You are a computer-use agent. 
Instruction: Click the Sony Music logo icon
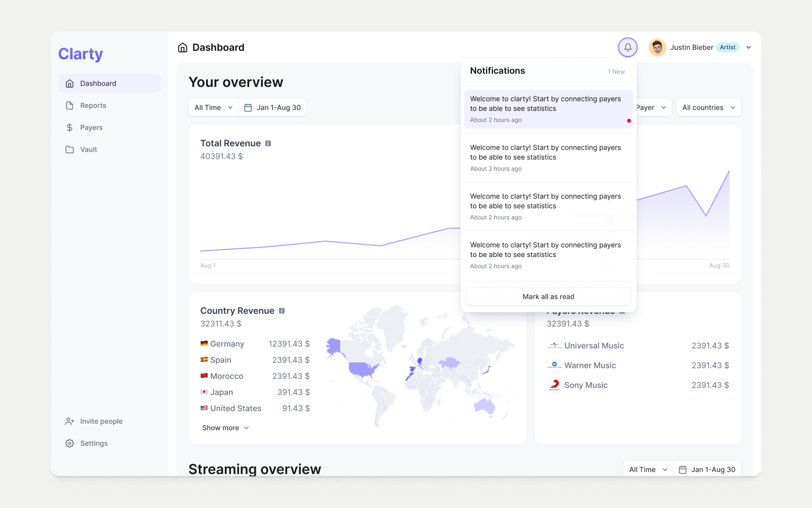(554, 385)
